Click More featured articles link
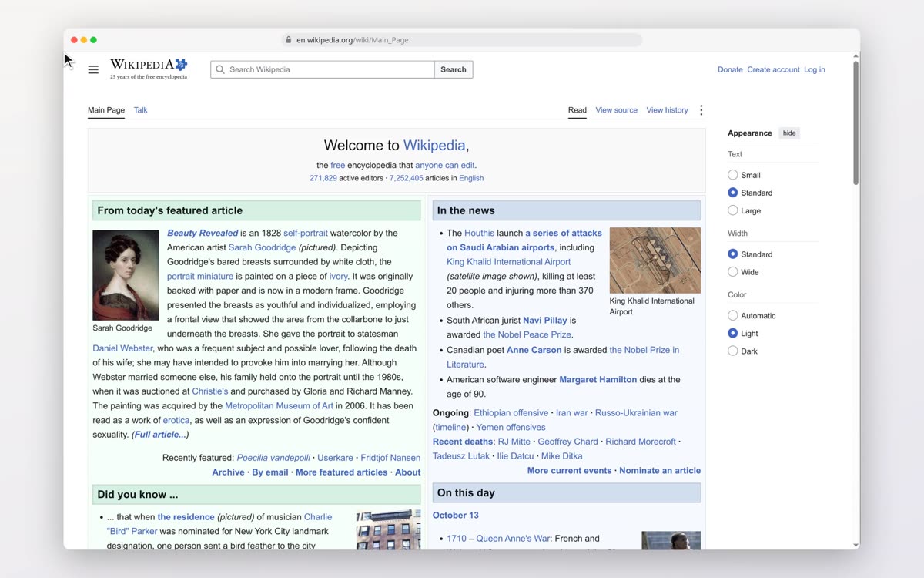The image size is (924, 578). click(x=341, y=472)
